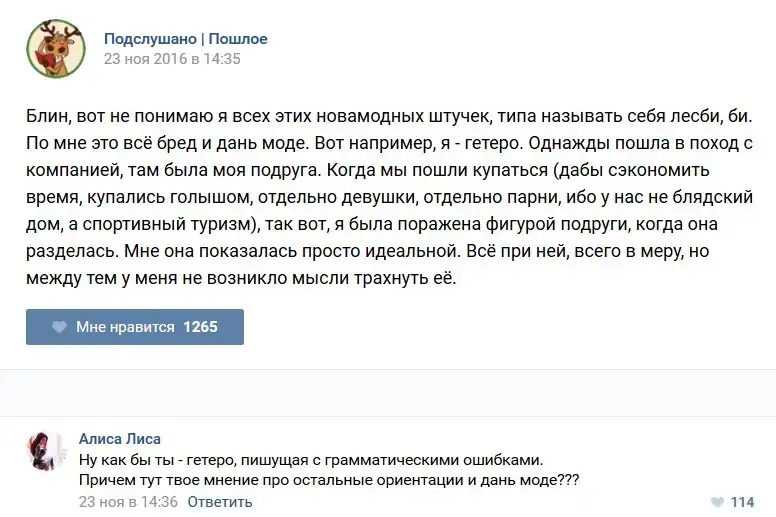Click the comment line starting Причем тут

coord(328,480)
